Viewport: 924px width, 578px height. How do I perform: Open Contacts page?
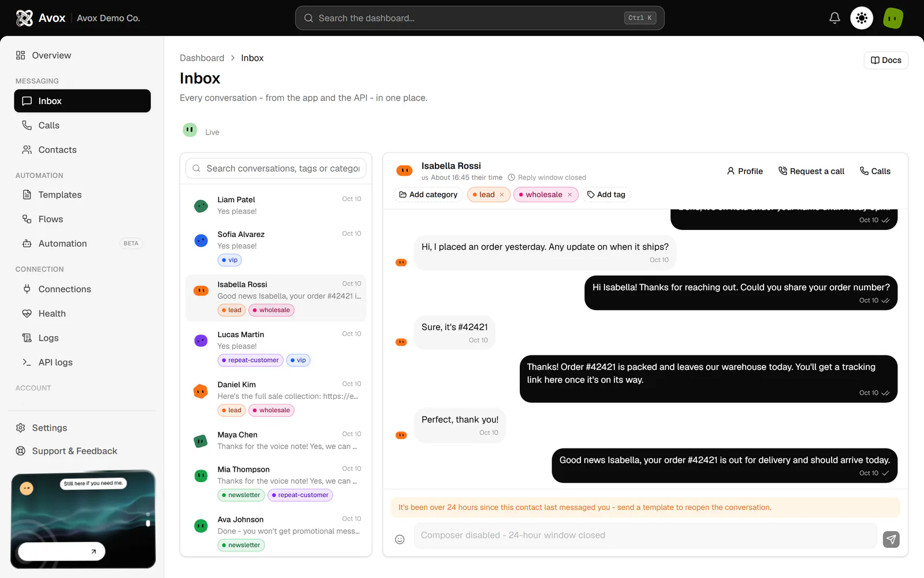pos(82,150)
